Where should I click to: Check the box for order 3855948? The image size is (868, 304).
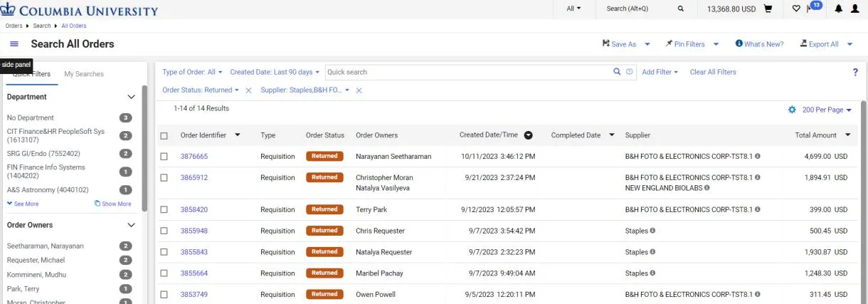point(164,231)
